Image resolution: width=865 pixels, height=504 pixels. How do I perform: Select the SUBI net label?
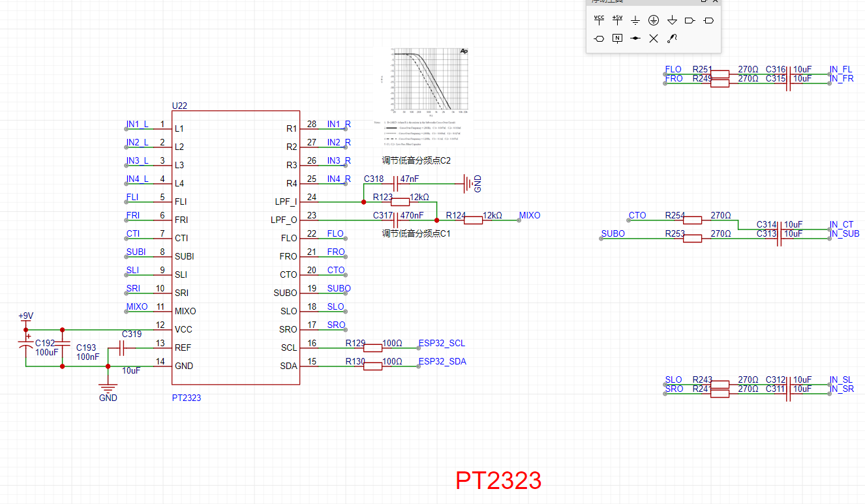click(x=136, y=252)
